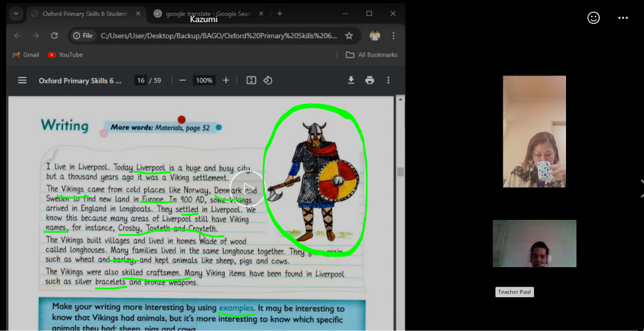Edit the page number field showing 16

pyautogui.click(x=141, y=80)
